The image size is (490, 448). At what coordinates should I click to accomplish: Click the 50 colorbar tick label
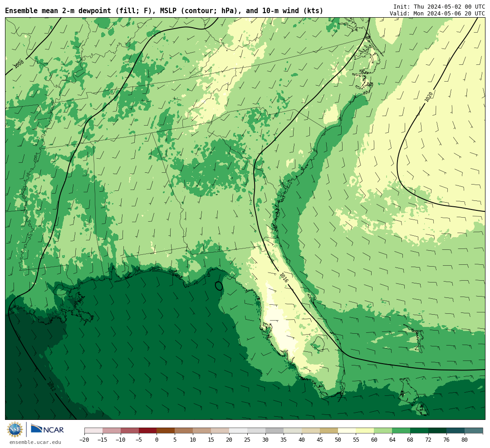(x=338, y=440)
